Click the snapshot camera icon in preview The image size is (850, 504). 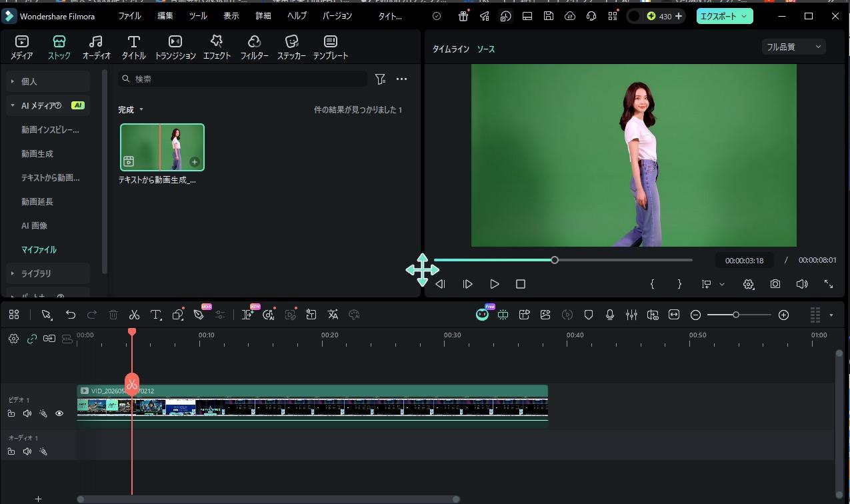775,284
